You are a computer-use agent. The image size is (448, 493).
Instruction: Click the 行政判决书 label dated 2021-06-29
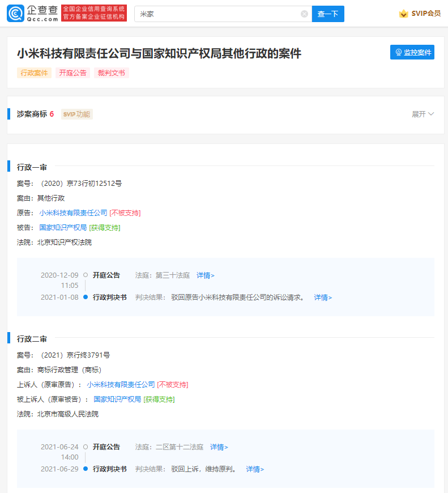tap(110, 469)
